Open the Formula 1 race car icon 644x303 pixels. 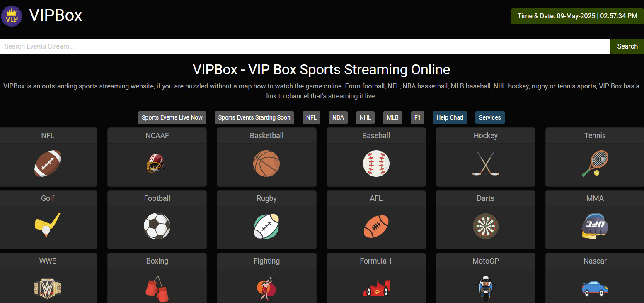(376, 288)
